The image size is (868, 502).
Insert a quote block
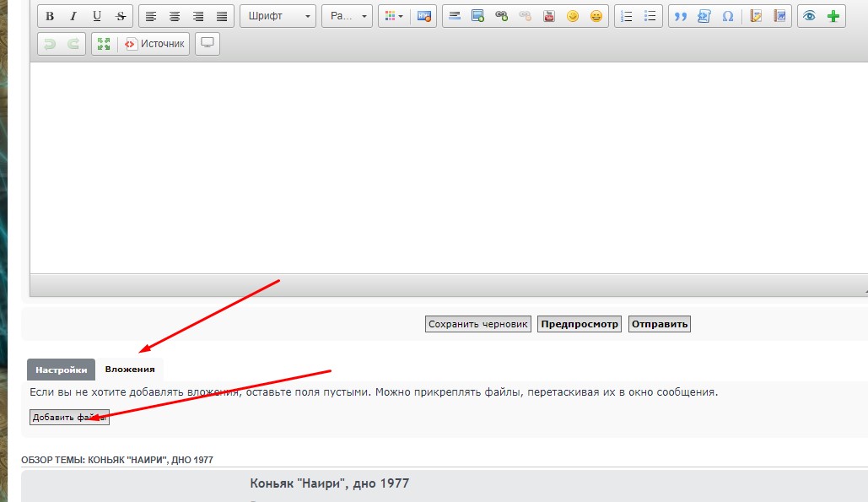coord(681,16)
